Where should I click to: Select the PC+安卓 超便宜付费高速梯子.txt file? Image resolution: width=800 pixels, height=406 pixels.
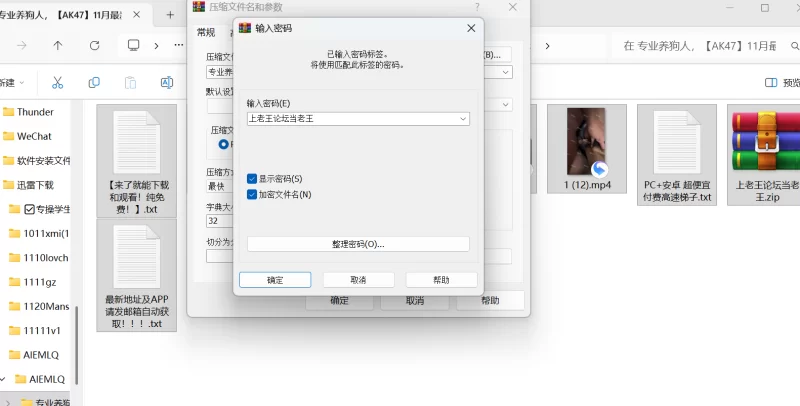tap(677, 155)
